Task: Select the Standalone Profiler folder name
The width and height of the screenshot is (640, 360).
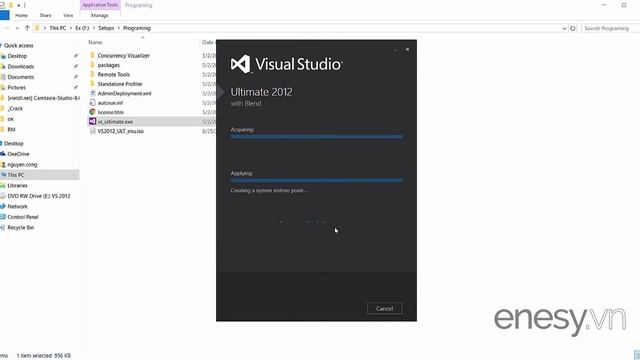Action: point(120,84)
